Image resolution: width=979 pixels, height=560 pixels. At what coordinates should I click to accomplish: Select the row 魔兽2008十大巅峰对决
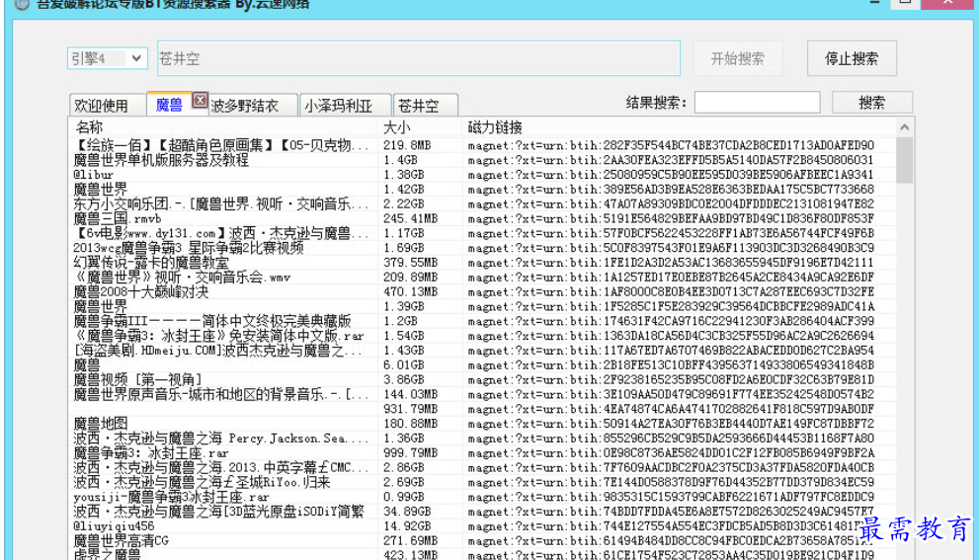481,292
